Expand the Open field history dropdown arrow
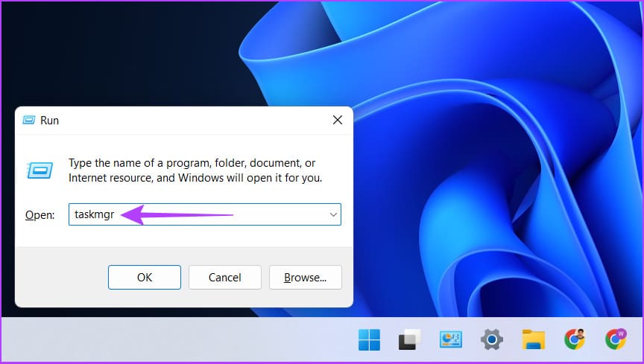644x364 pixels. pyautogui.click(x=333, y=214)
